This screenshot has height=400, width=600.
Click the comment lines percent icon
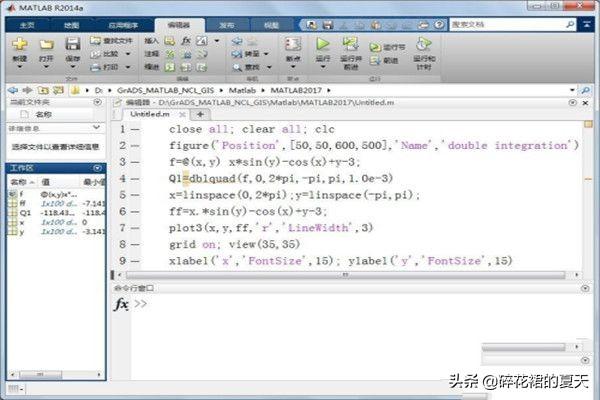tap(170, 54)
